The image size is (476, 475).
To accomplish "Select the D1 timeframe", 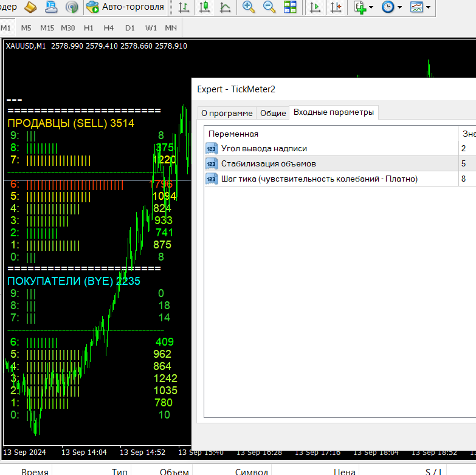I will [130, 28].
